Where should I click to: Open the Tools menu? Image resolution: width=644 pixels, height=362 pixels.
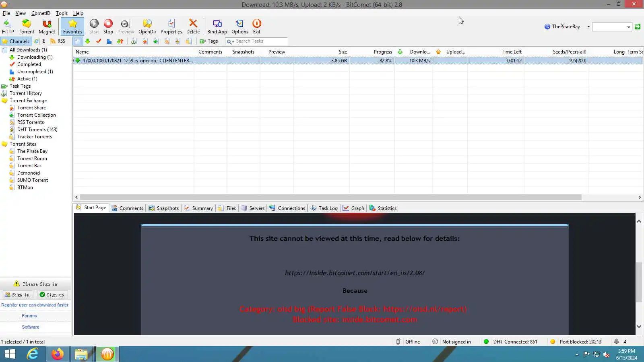(62, 13)
